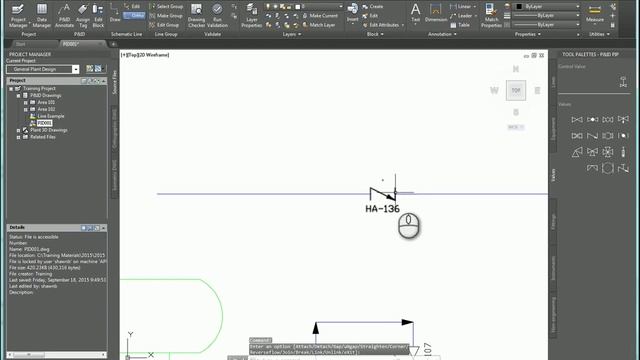The height and width of the screenshot is (360, 640).
Task: Open the ByLayer lineweight dropdown
Action: [577, 16]
